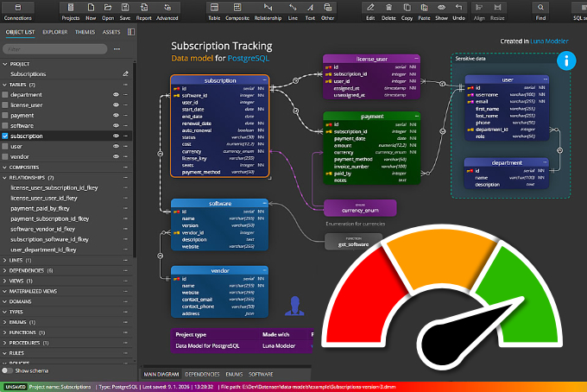
Task: Generate a Report from toolbar
Action: point(144,11)
